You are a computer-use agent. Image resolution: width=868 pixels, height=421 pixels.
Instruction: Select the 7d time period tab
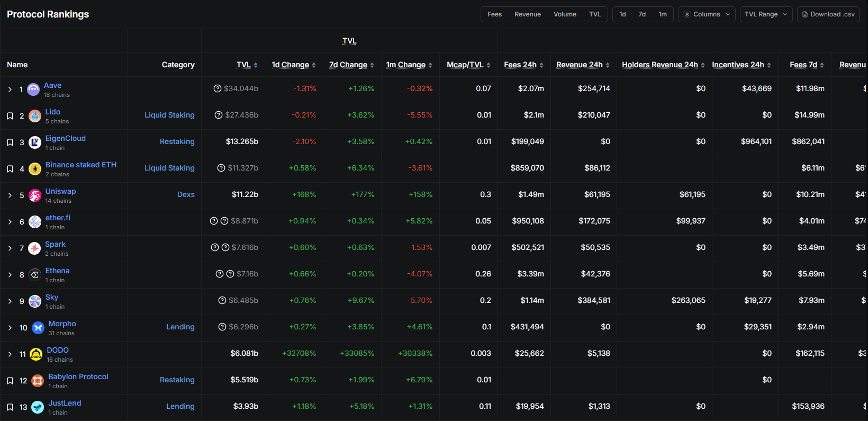(x=642, y=14)
